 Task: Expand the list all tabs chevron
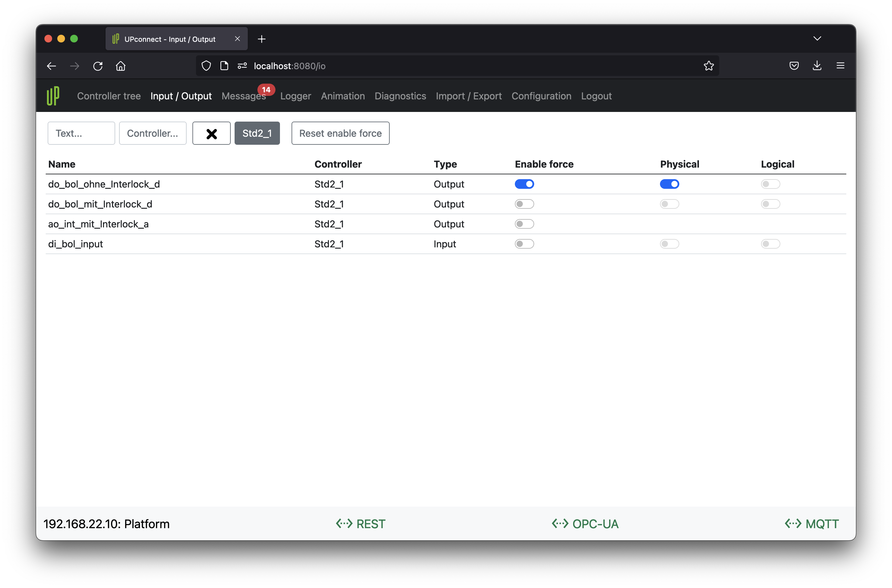click(x=817, y=39)
